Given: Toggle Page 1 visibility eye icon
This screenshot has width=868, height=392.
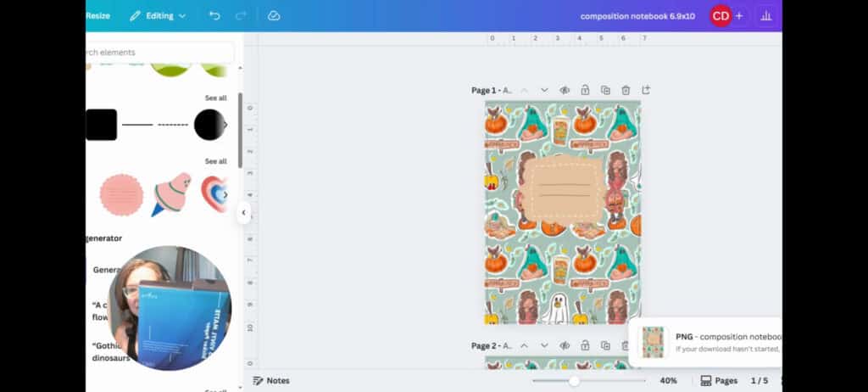Looking at the screenshot, I should pos(565,90).
